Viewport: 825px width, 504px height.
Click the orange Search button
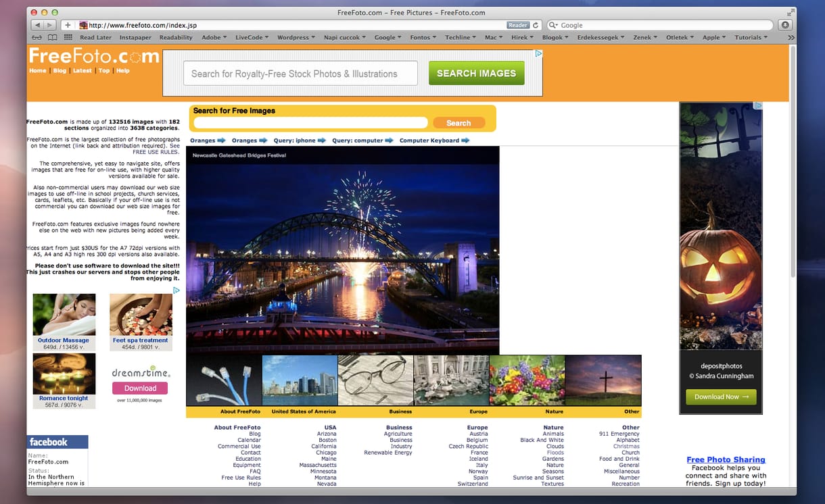click(458, 123)
